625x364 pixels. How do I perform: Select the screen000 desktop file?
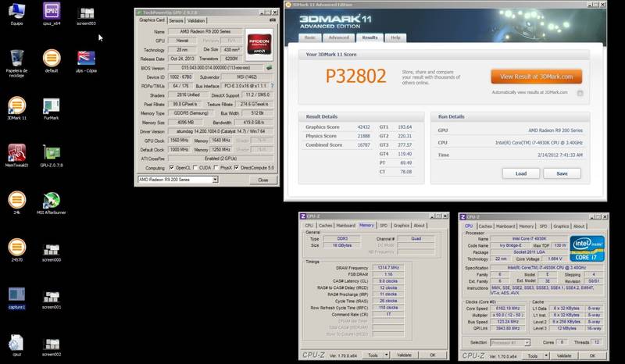coord(52,252)
